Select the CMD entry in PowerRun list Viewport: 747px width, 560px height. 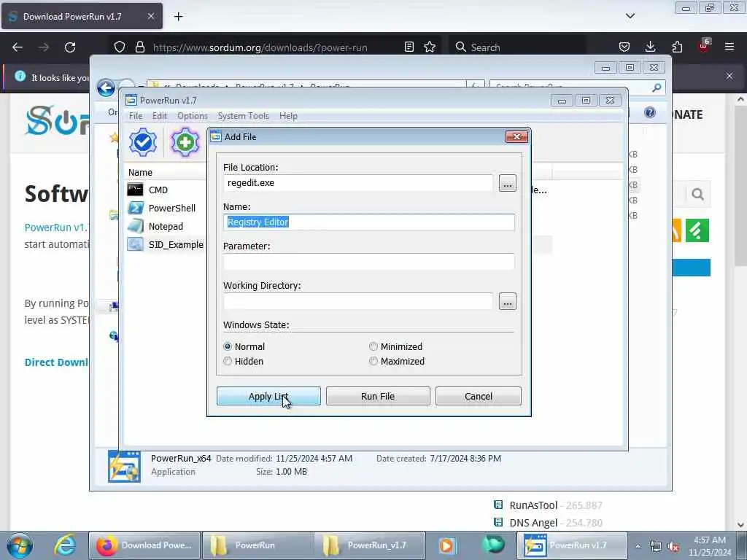158,190
